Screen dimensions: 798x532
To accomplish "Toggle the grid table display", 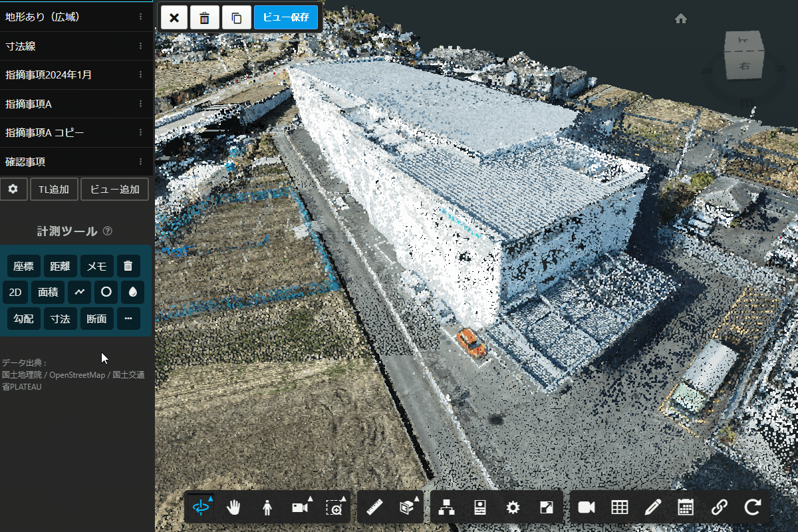I will tap(619, 507).
